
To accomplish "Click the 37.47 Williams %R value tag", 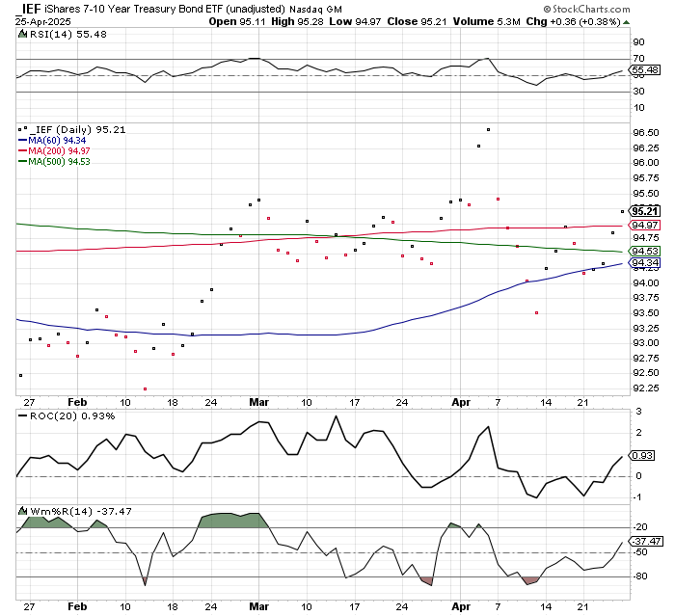I will [x=644, y=542].
